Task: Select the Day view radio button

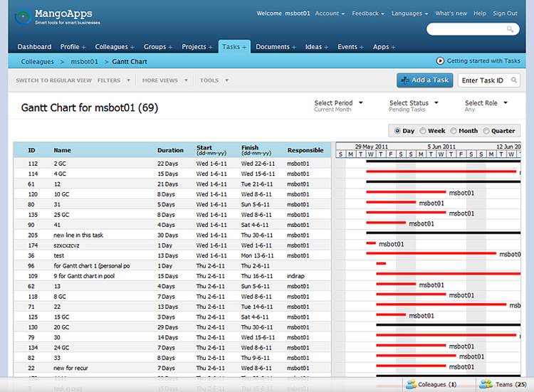Action: coord(397,131)
